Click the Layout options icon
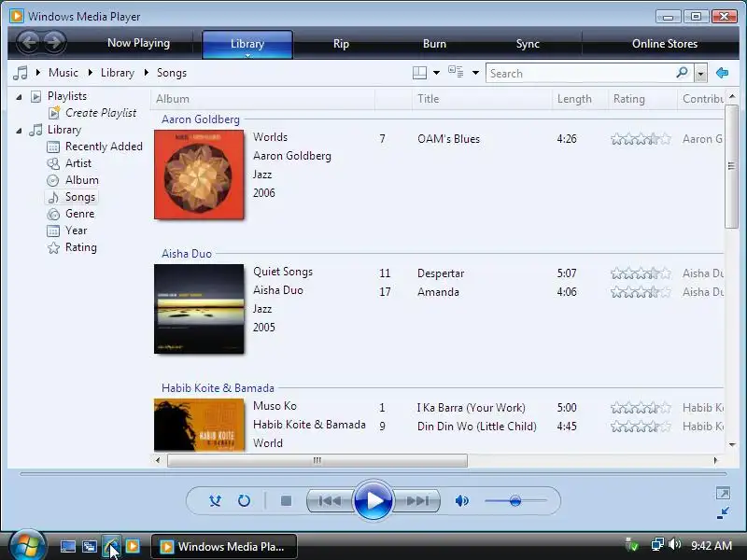Image resolution: width=747 pixels, height=560 pixels. pyautogui.click(x=419, y=73)
